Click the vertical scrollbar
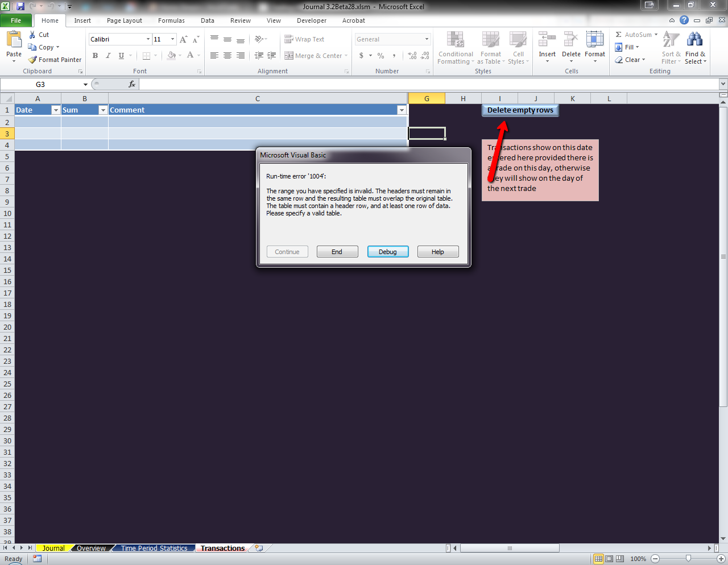This screenshot has width=728, height=565. [723, 256]
